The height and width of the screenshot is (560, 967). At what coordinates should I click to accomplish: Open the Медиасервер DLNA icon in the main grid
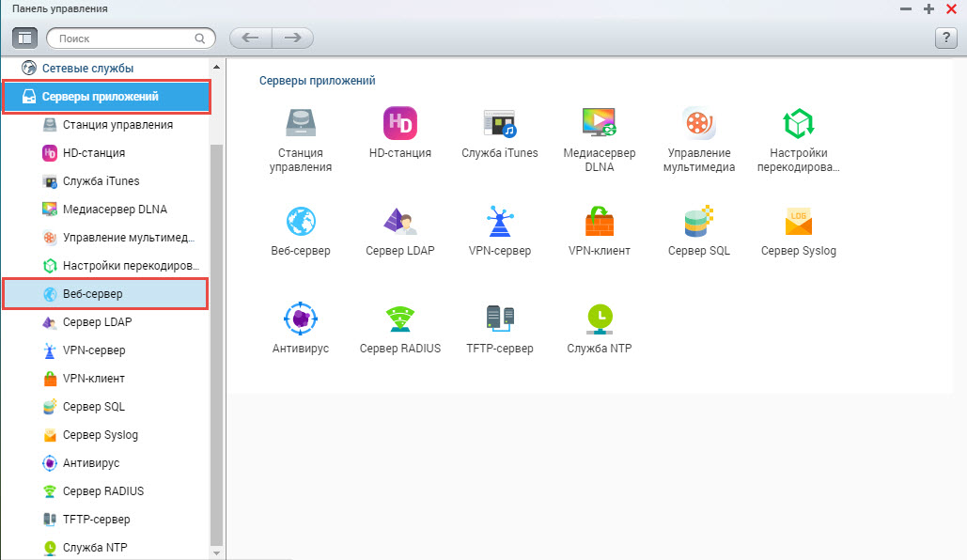pyautogui.click(x=600, y=122)
